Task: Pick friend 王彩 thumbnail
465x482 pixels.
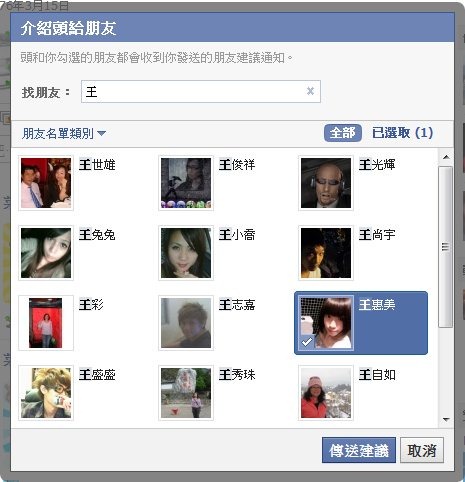Action: (46, 323)
